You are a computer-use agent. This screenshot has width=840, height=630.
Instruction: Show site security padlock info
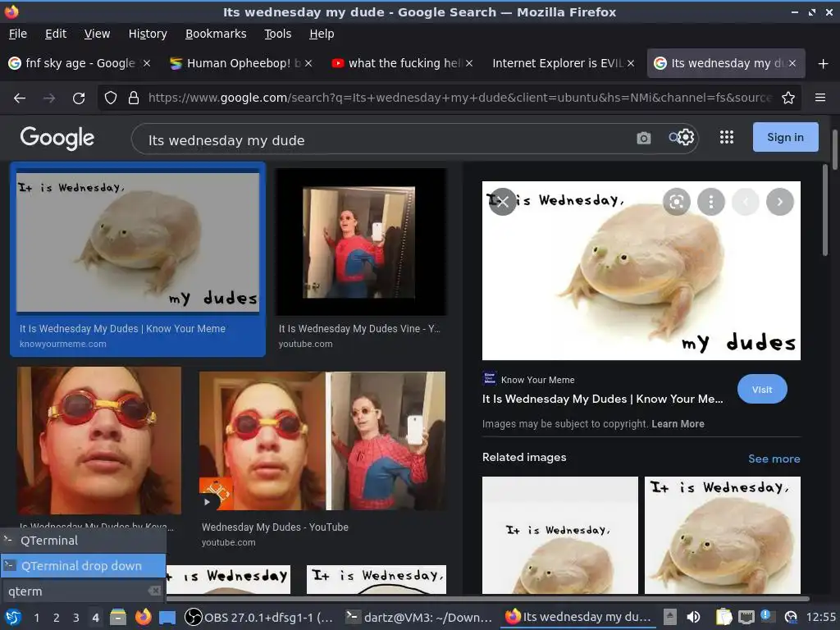[134, 98]
